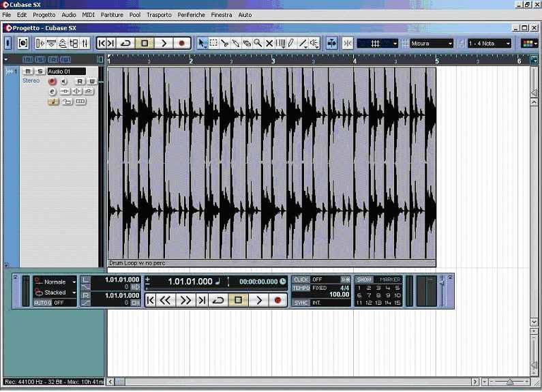Viewport: 542px width, 392px height.
Task: Select the Pencil draw tool
Action: coord(291,43)
